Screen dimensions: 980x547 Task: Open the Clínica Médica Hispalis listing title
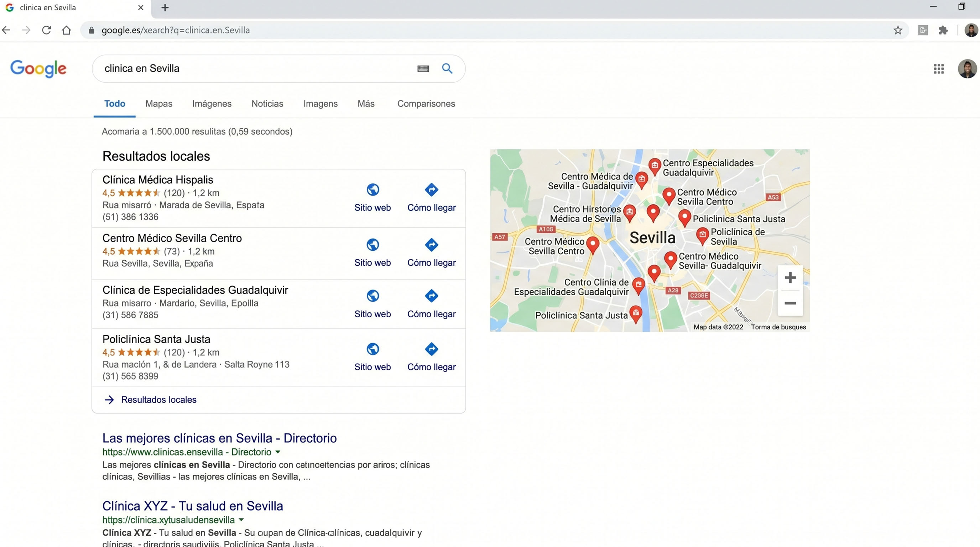(157, 180)
